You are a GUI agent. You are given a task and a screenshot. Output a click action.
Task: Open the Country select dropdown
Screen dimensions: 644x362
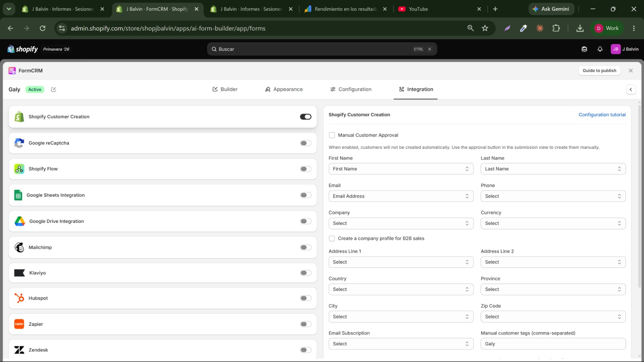click(x=401, y=290)
